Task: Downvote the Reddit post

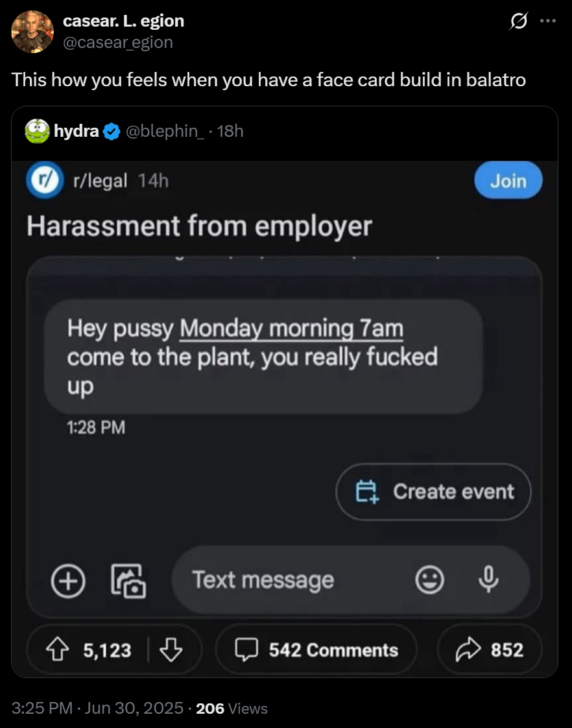Action: (171, 650)
